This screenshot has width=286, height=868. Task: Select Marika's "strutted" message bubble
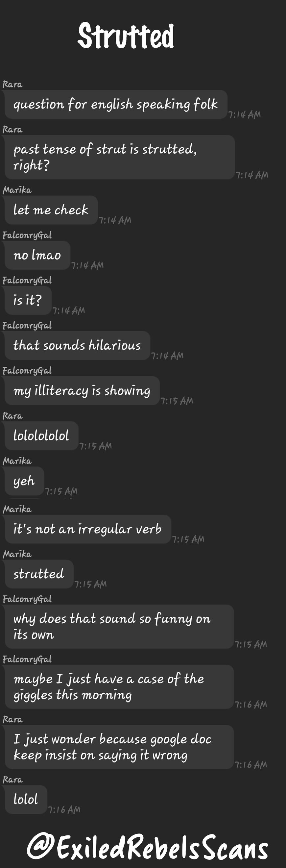(x=39, y=574)
